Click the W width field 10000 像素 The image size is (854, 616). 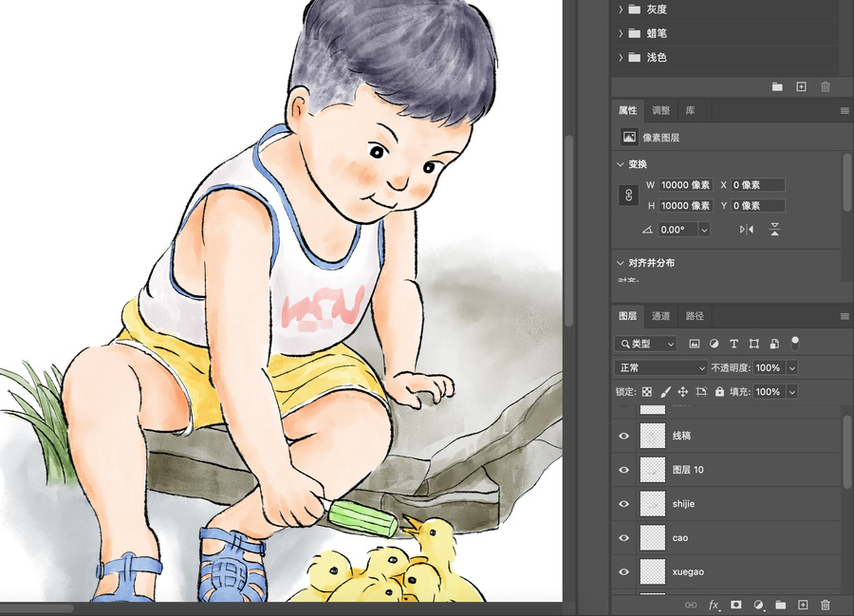[x=686, y=185]
